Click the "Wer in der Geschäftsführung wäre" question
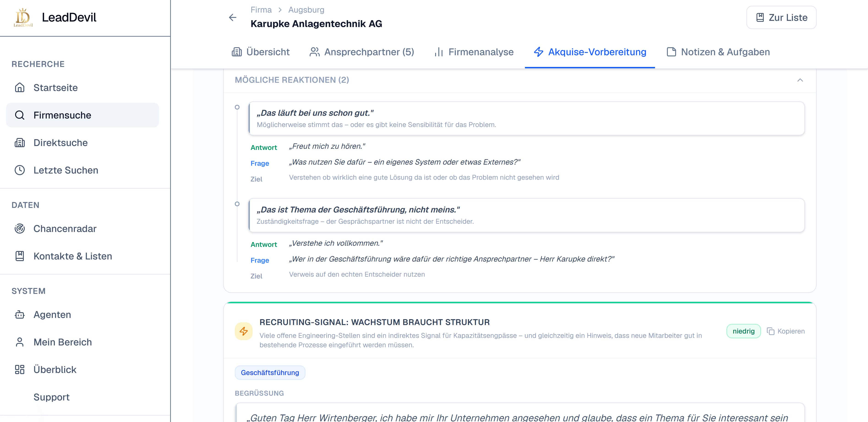 pyautogui.click(x=452, y=259)
